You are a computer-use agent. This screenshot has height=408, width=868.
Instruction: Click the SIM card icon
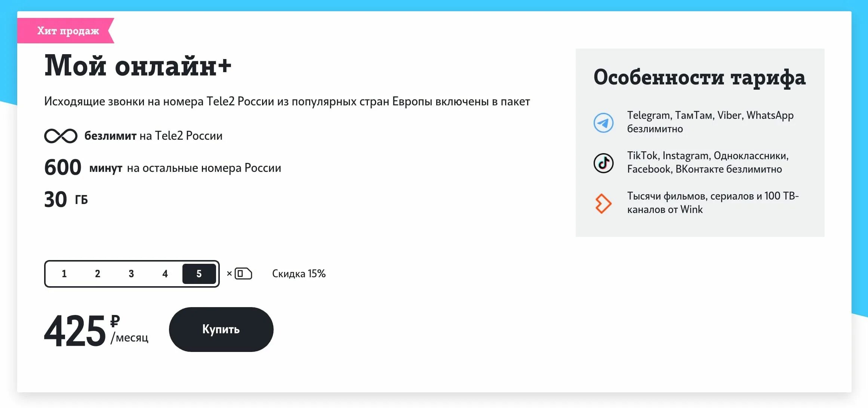(243, 274)
